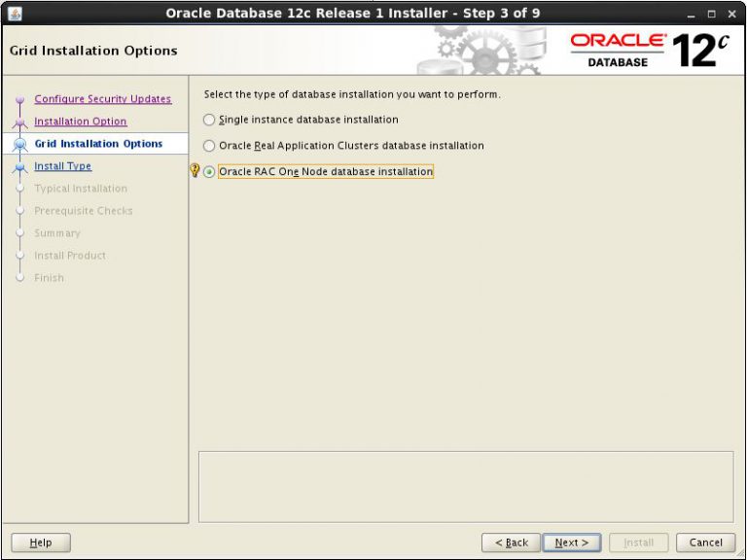Image resolution: width=747 pixels, height=560 pixels.
Task: Click the Java icon in the title bar
Action: 15,14
